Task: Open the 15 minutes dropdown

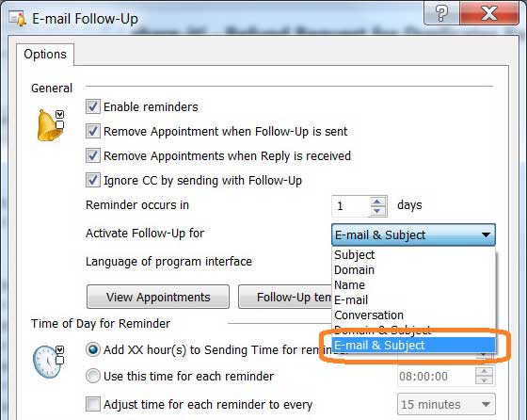Action: (446, 404)
